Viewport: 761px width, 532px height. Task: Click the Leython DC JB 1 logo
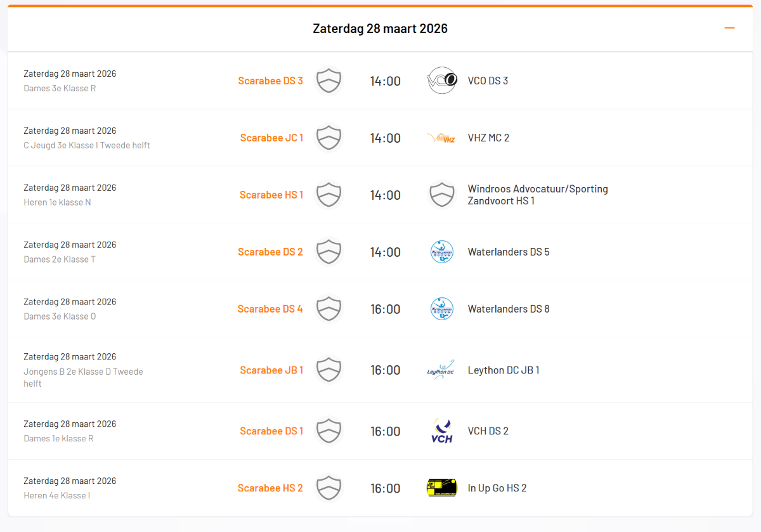[x=441, y=370]
